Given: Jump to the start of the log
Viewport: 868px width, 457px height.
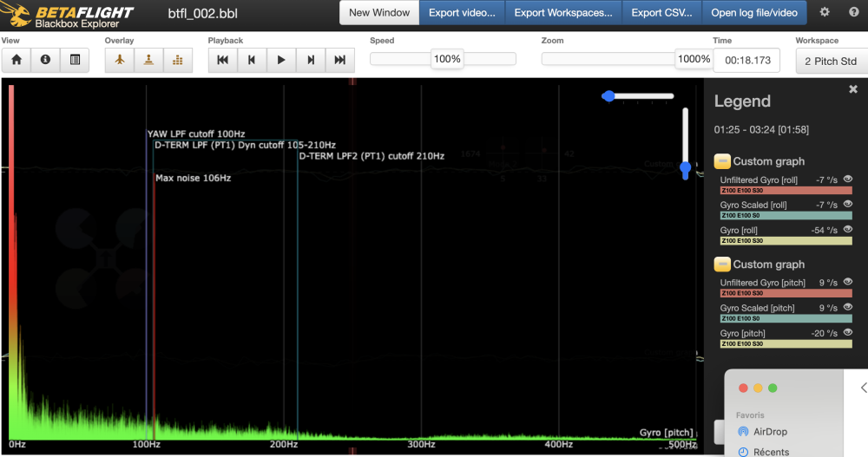Looking at the screenshot, I should tap(222, 60).
